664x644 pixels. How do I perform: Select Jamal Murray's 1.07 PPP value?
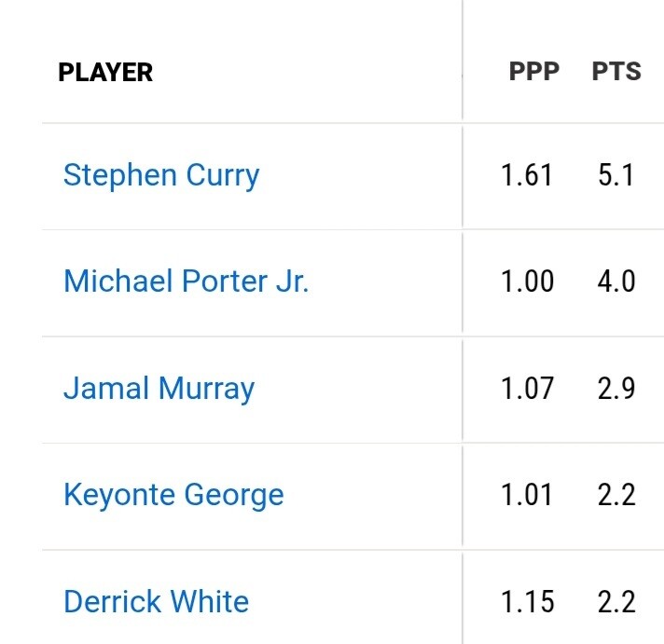[x=527, y=389]
